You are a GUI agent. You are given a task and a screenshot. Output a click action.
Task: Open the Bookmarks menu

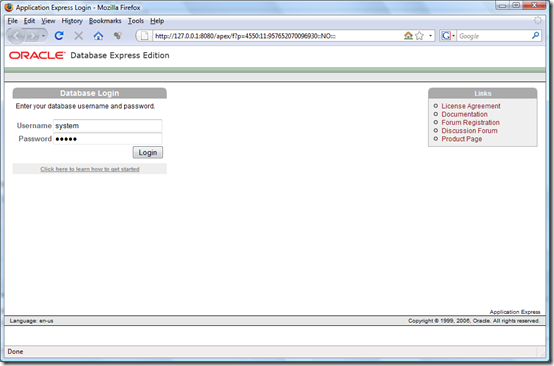pos(105,21)
